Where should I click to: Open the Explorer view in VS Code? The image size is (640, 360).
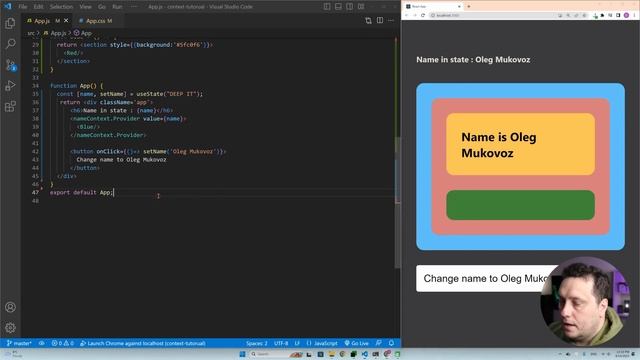pos(10,23)
